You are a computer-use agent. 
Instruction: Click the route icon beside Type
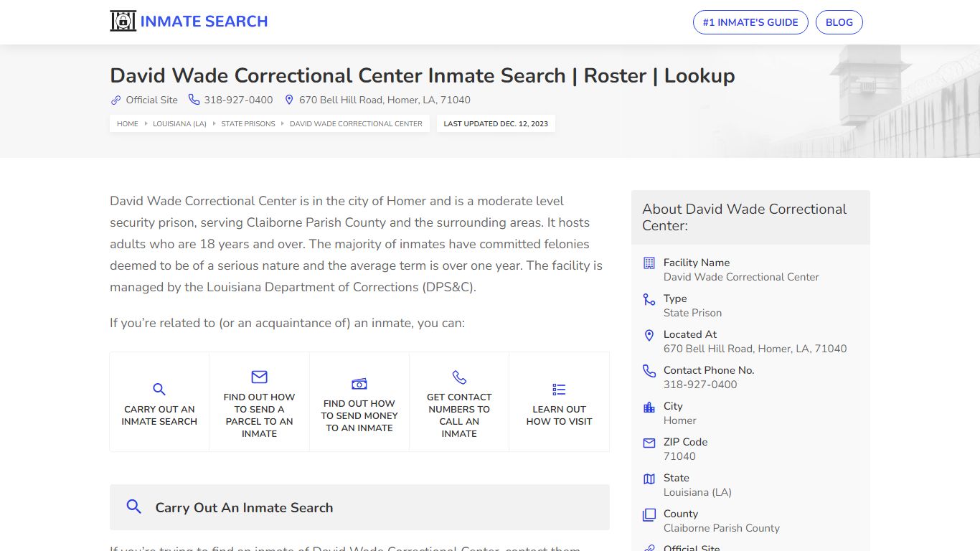(x=649, y=299)
